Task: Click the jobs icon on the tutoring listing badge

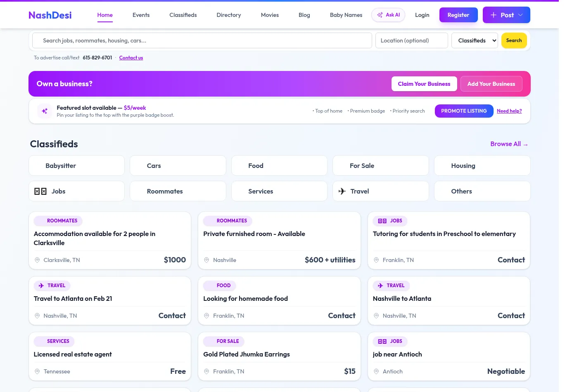Action: coord(382,221)
